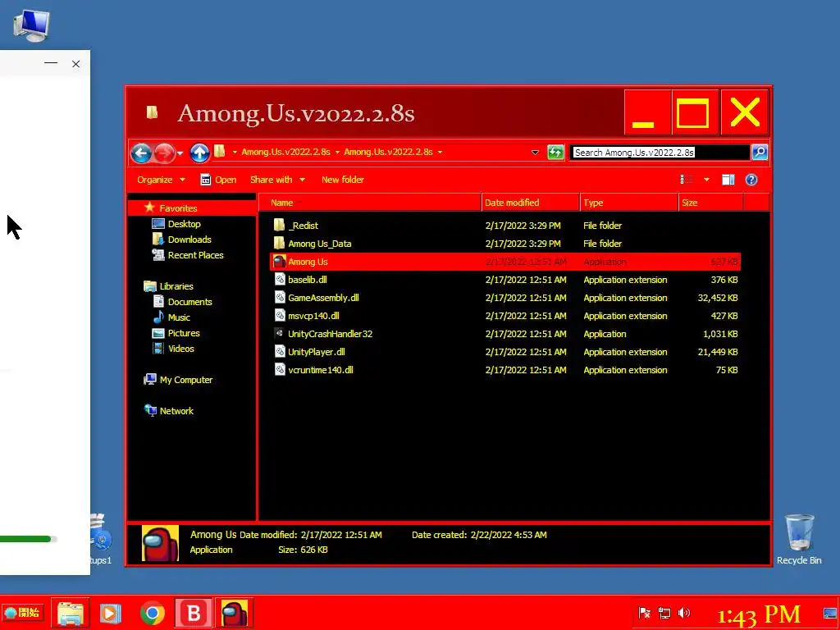Open the media player taskbar icon
840x630 pixels.
[111, 614]
